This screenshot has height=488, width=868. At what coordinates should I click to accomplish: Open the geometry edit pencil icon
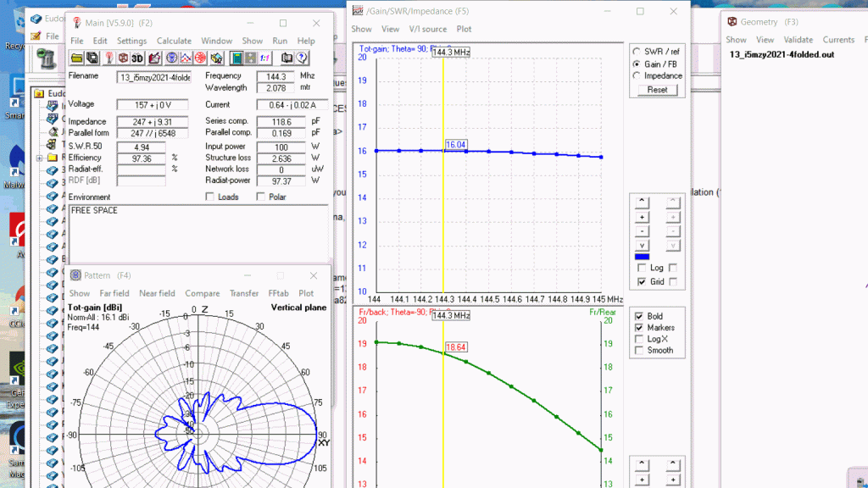154,58
